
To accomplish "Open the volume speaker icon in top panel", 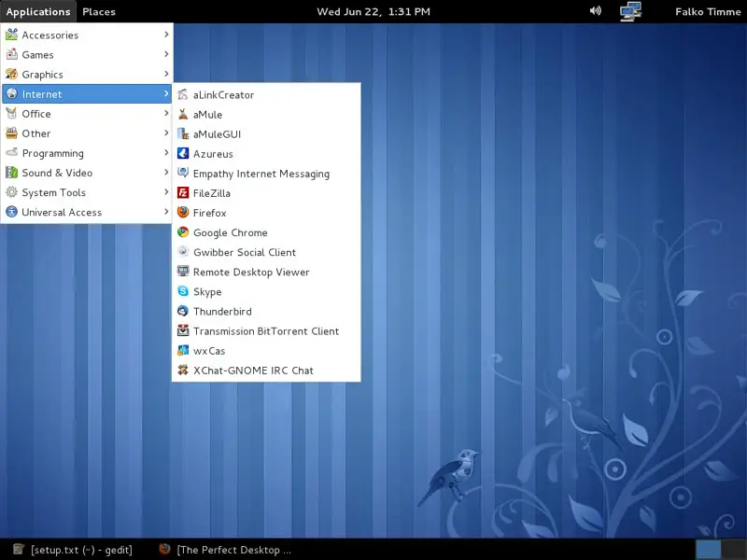I will tap(596, 11).
